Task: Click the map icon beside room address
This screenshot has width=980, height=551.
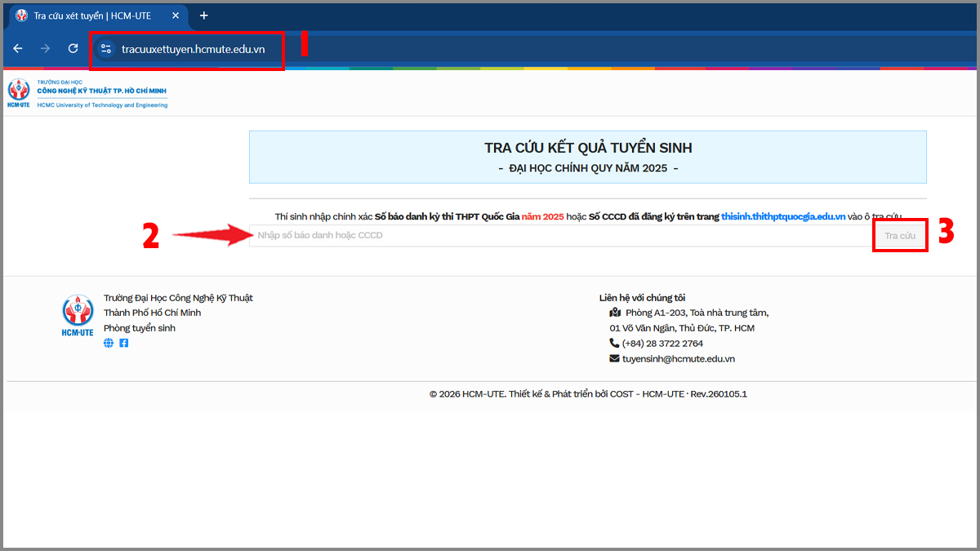Action: click(615, 313)
